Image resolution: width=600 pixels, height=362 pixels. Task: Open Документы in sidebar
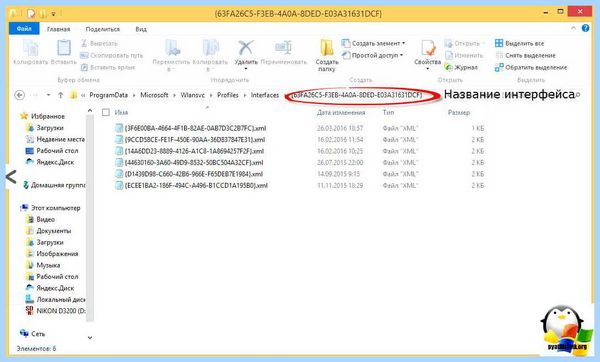click(49, 231)
